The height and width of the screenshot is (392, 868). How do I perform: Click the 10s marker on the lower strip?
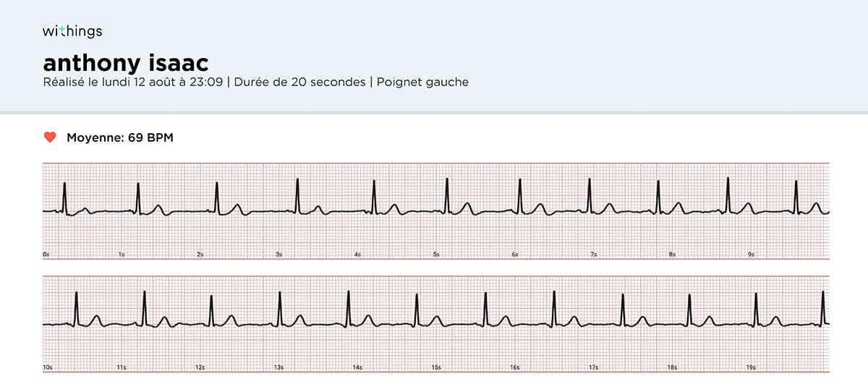coord(48,367)
